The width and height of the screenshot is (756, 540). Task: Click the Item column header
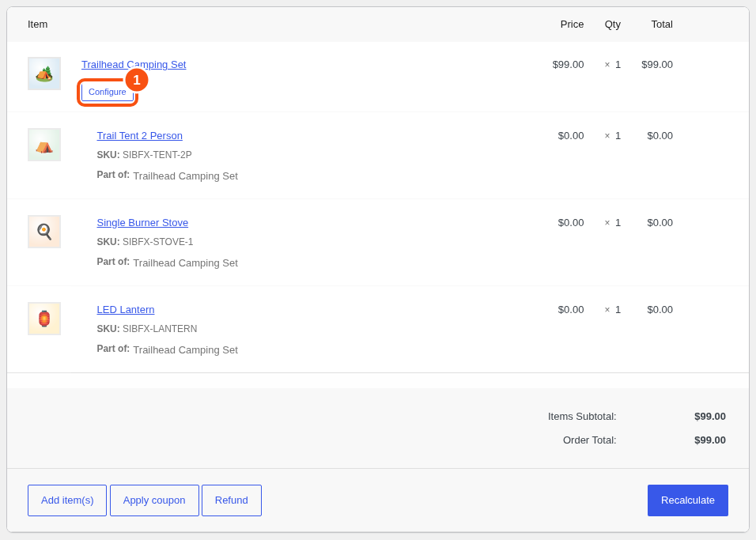tap(38, 24)
